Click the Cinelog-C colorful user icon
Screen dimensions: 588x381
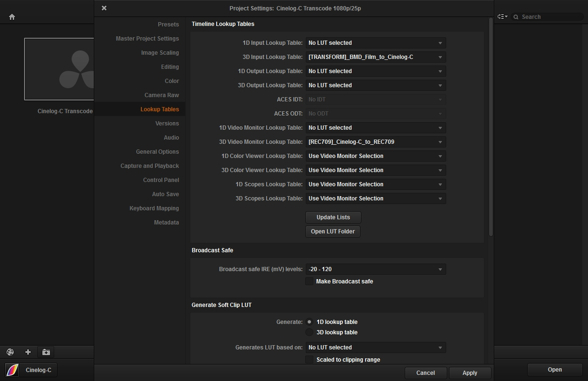(x=12, y=370)
